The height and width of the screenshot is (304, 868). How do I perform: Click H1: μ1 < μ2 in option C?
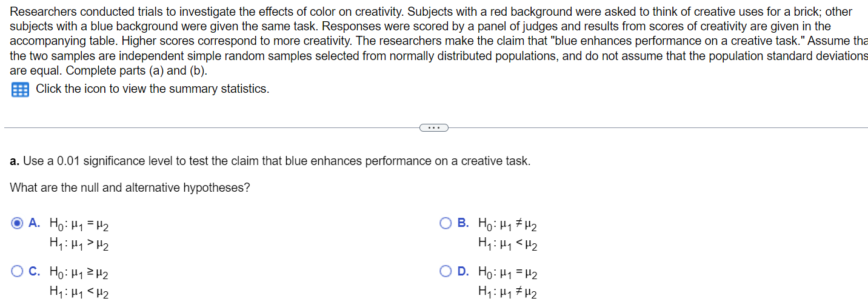coord(79,294)
